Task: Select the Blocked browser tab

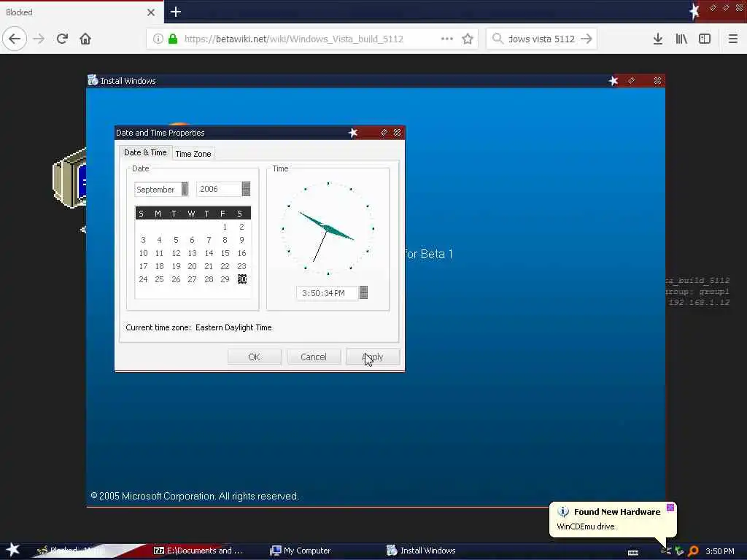Action: coord(81,12)
